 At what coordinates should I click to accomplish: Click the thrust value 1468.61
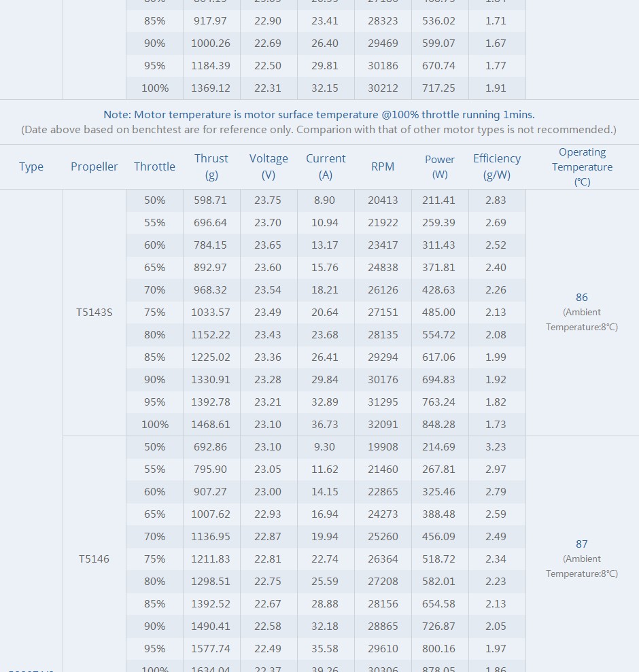[211, 424]
